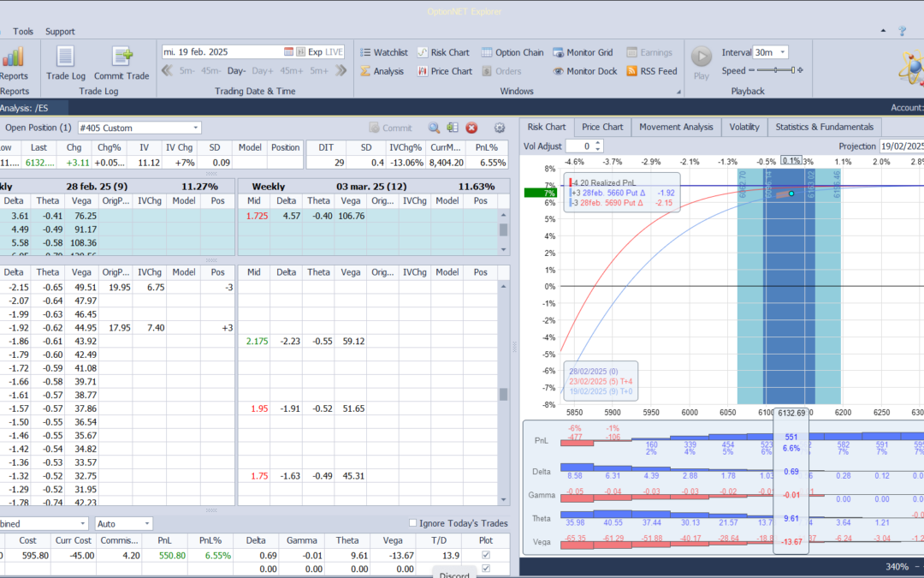This screenshot has height=578, width=924.
Task: Open the Tools menu
Action: click(x=23, y=32)
